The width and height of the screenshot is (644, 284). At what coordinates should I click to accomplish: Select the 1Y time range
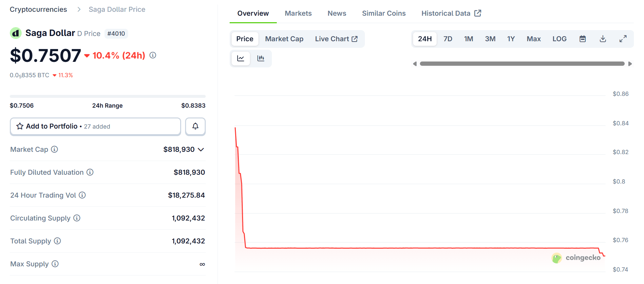511,39
